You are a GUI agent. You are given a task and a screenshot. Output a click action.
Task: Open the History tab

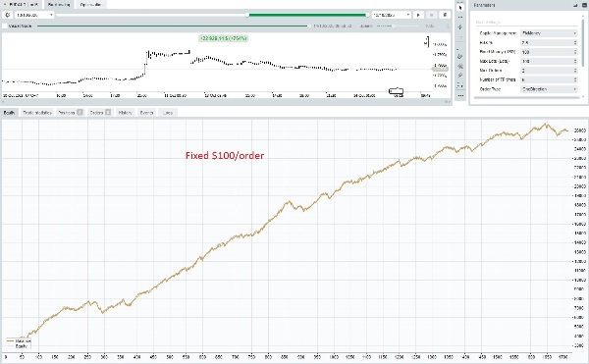coord(125,113)
